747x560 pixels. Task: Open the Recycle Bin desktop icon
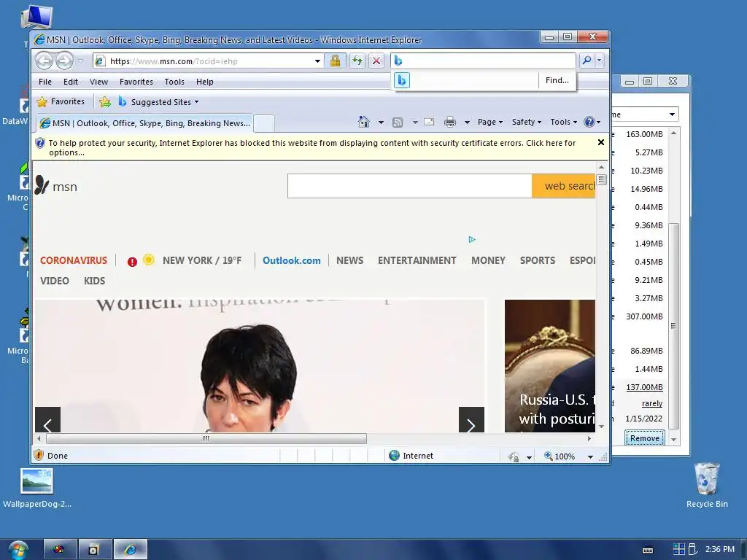[x=707, y=486]
